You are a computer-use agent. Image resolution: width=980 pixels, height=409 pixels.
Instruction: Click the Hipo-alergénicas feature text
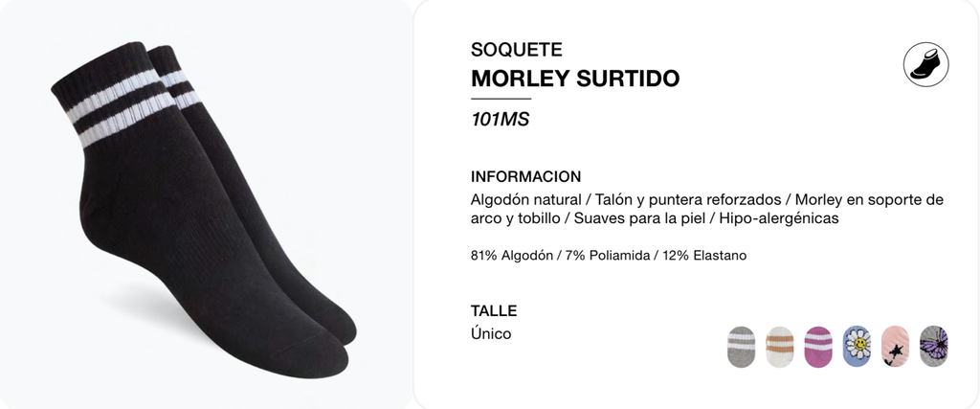(779, 219)
